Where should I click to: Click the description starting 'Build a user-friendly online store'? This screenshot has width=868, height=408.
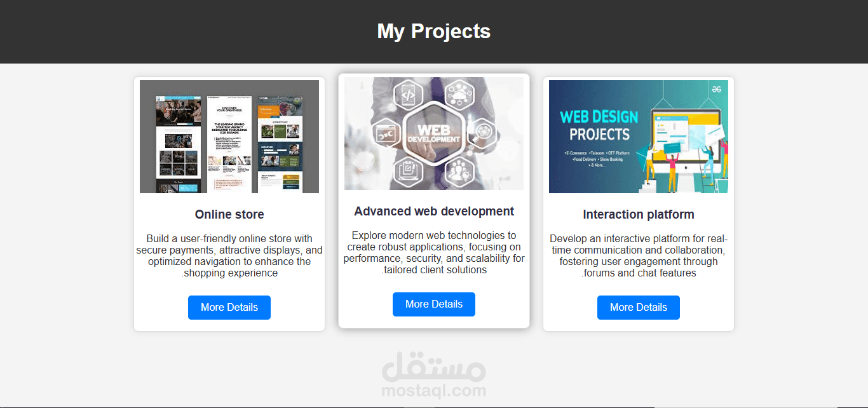coord(229,256)
